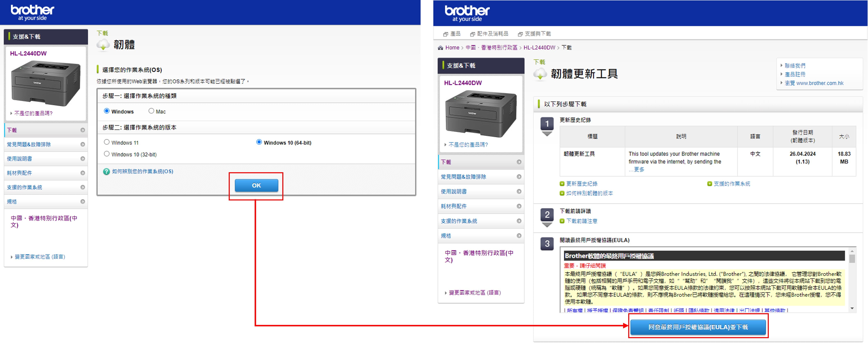This screenshot has width=868, height=350.
Task: Click arrow icon next to 下載 right sidebar
Action: click(x=519, y=162)
